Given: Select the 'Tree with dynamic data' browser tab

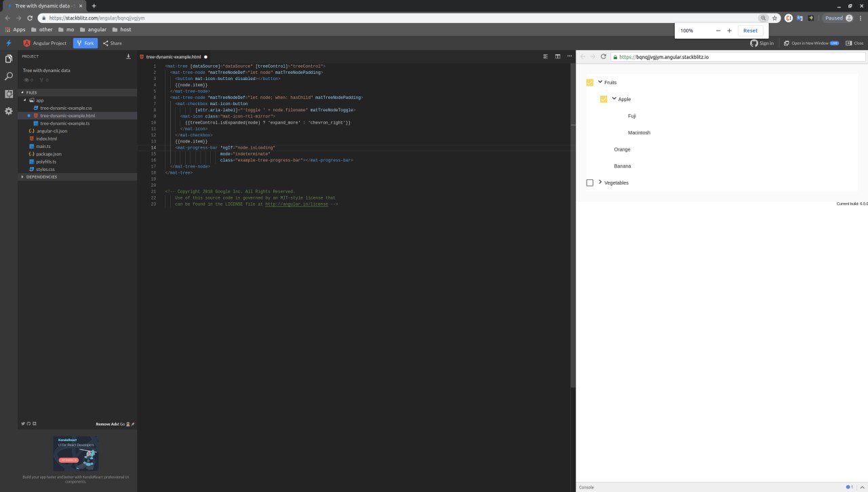Looking at the screenshot, I should coord(44,5).
